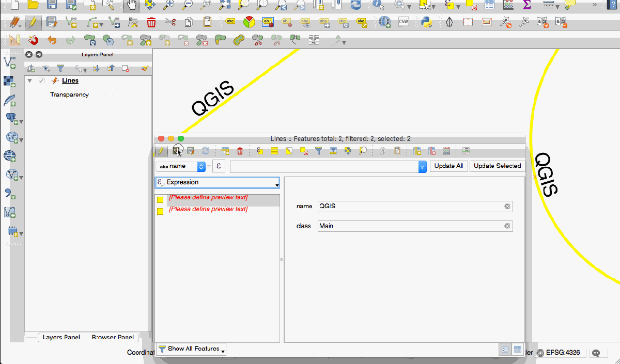Collapse the Lines layer tree arrow
620x364 pixels.
point(30,81)
